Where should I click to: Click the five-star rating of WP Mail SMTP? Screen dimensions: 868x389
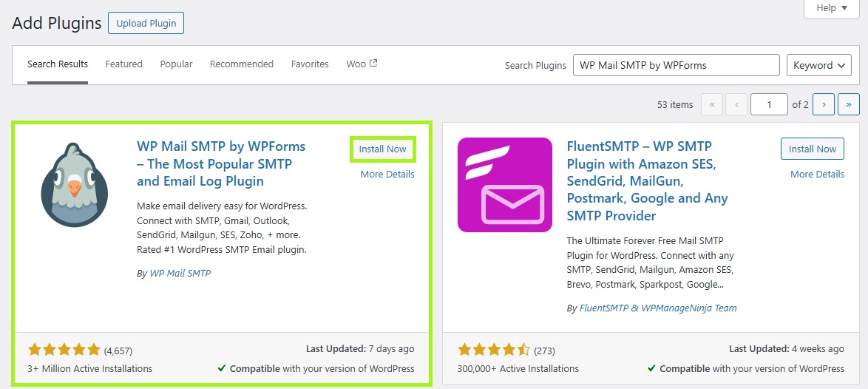click(x=64, y=350)
